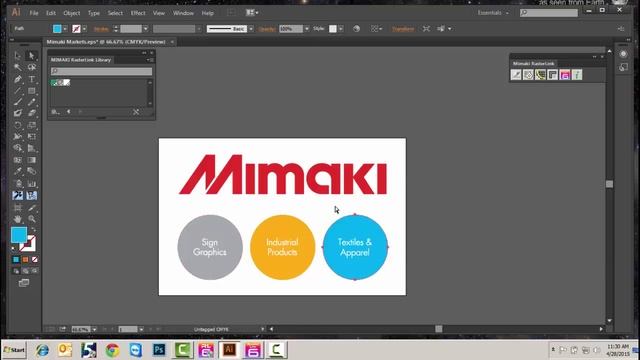The height and width of the screenshot is (360, 640).
Task: Select the Direct Selection tool
Action: (x=31, y=56)
